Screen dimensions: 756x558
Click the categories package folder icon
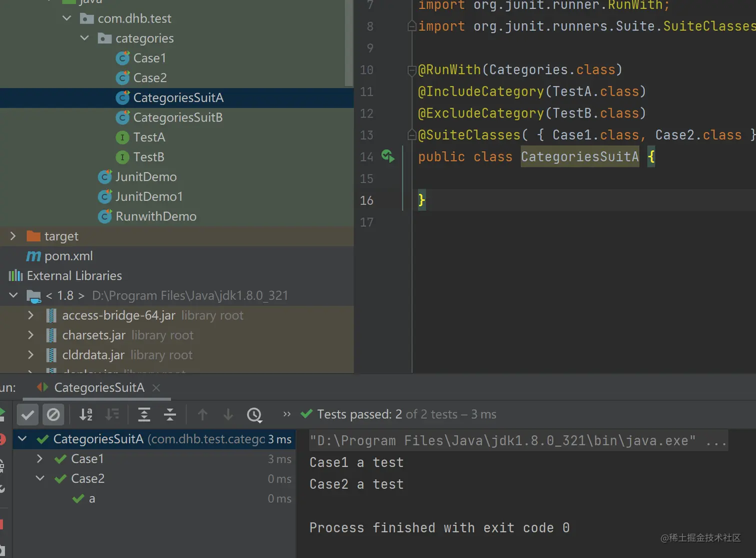point(104,38)
